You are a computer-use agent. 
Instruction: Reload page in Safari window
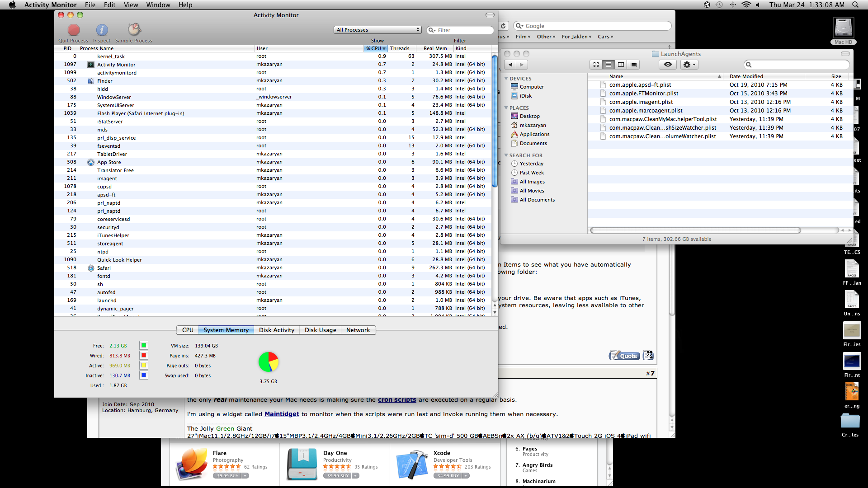[x=503, y=26]
